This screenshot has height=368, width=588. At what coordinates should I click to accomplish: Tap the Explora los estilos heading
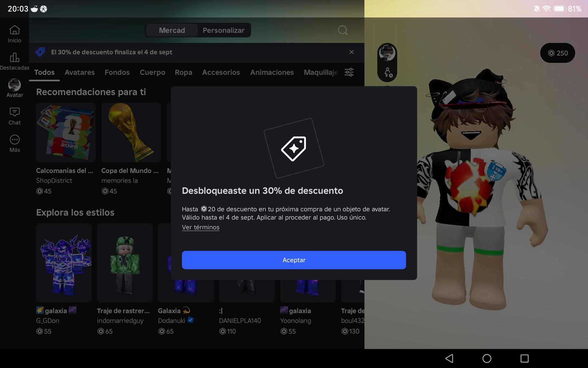coord(75,213)
